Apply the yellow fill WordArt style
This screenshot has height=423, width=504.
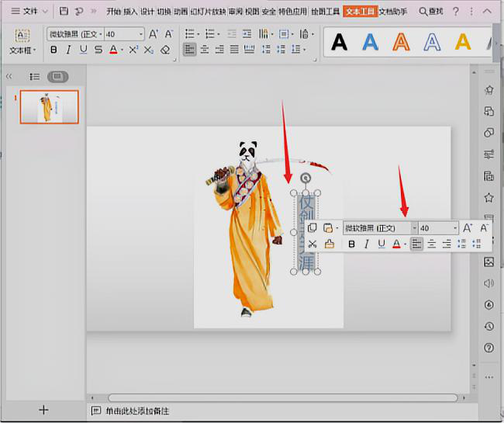(x=463, y=42)
